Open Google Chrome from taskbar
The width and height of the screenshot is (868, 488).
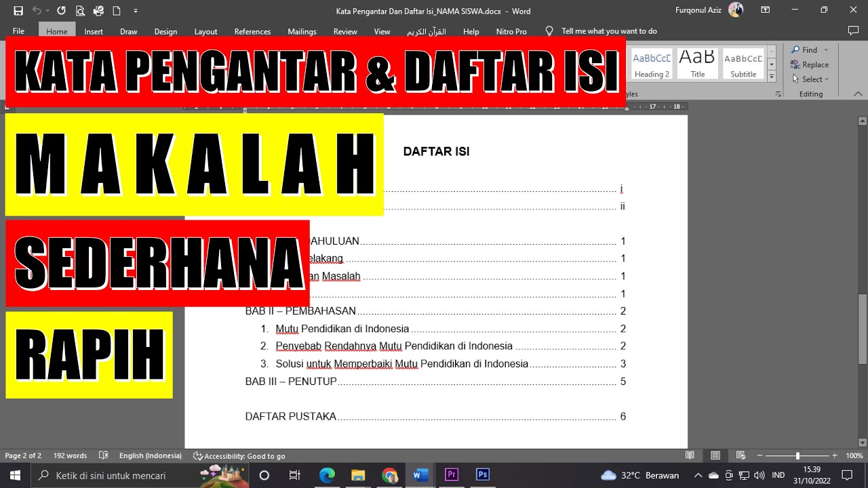point(389,475)
